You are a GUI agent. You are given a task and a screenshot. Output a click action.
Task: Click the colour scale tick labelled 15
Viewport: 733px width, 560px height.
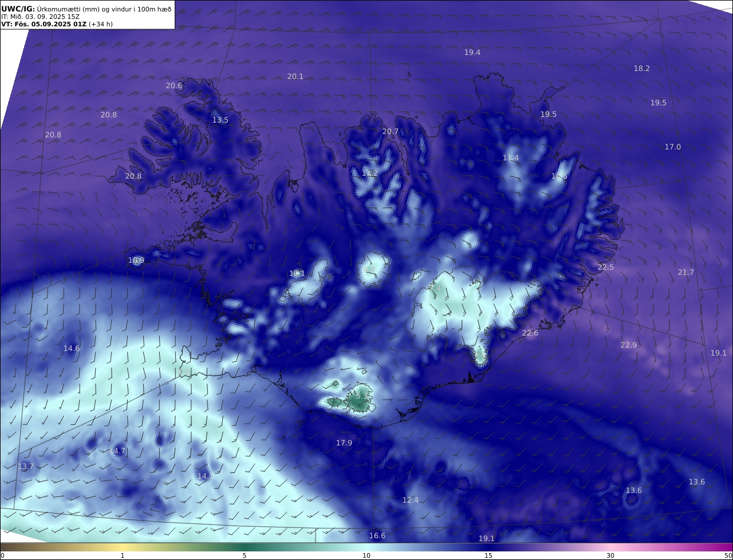(488, 555)
